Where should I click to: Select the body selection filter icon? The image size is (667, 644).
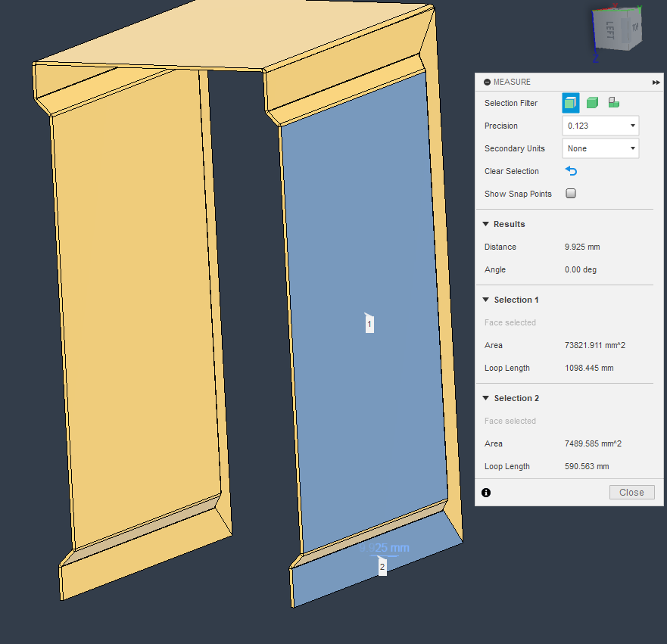592,102
